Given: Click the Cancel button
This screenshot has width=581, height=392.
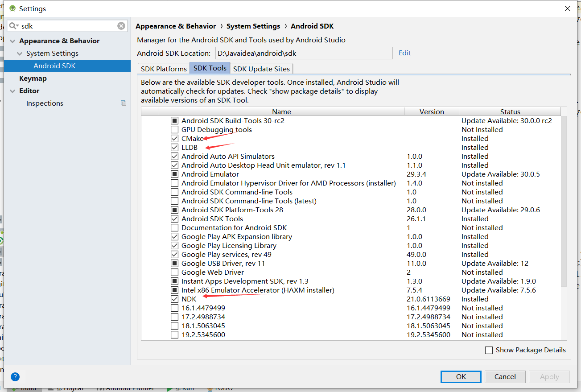Looking at the screenshot, I should [505, 377].
